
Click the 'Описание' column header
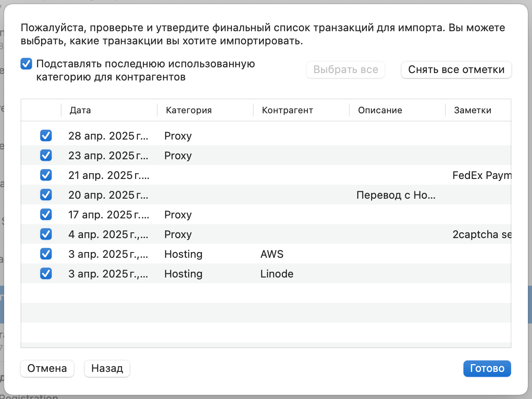pos(397,110)
